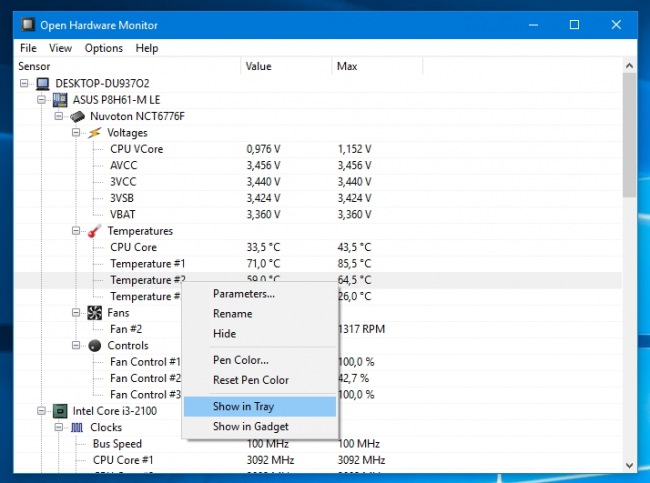The height and width of the screenshot is (483, 650).
Task: Choose Rename in the context menu
Action: point(260,314)
